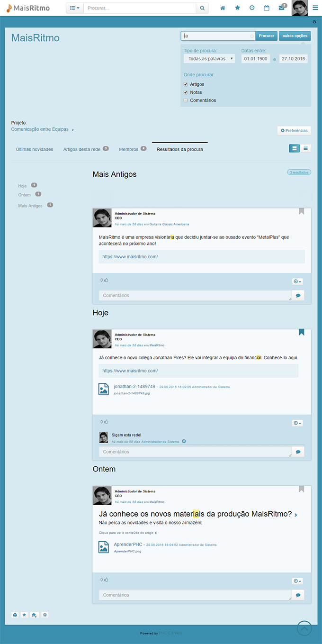Like the Jonathan Pires note
Image resolution: width=322 pixels, height=644 pixels.
pyautogui.click(x=106, y=422)
